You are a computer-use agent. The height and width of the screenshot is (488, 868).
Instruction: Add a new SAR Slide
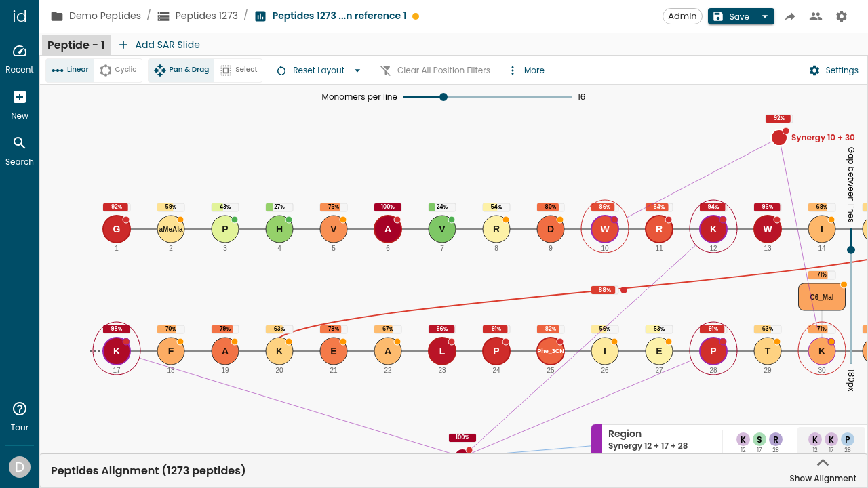[159, 45]
